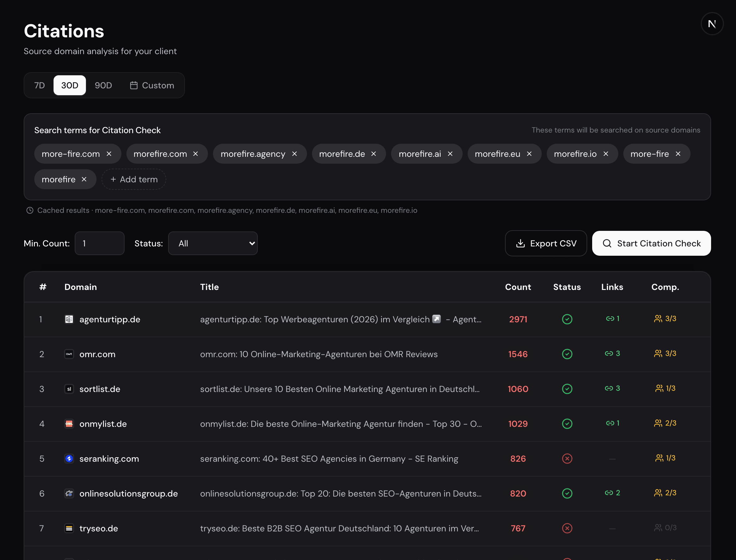Sort by the Status column header
736x560 pixels.
(x=567, y=287)
